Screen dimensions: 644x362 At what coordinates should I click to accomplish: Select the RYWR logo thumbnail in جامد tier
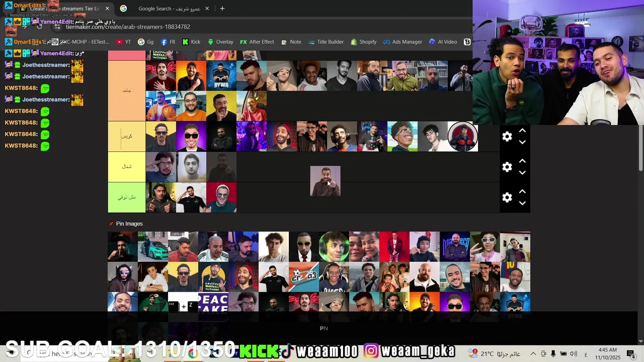[221, 76]
